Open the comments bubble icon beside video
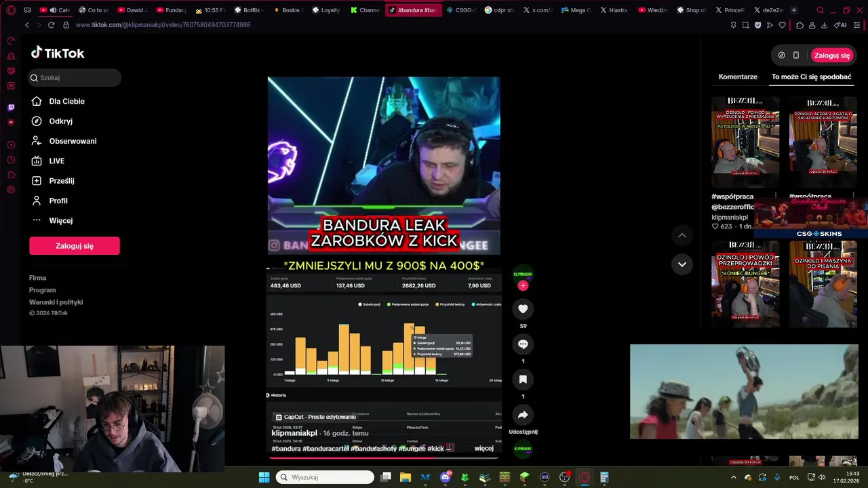Screen dimensions: 868x488 point(523,344)
